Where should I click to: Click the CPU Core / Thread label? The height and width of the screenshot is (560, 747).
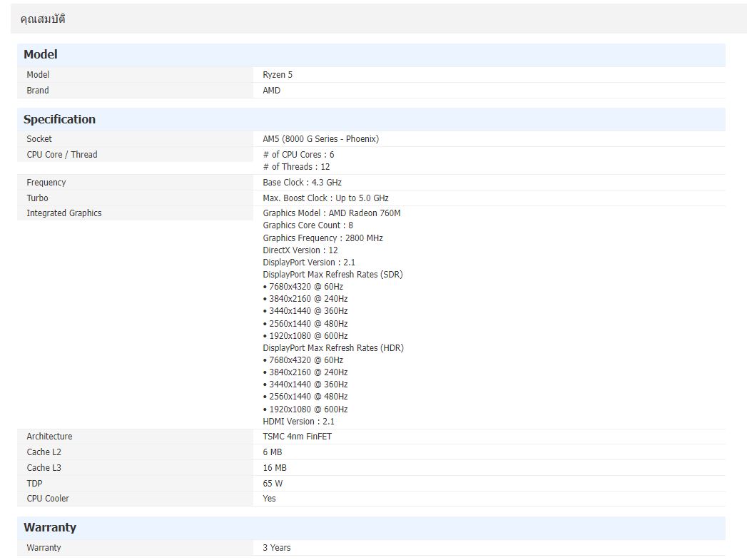tap(62, 155)
